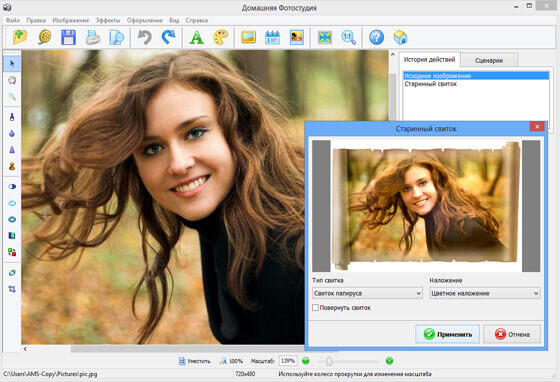Open the Эффекты menu

point(108,20)
